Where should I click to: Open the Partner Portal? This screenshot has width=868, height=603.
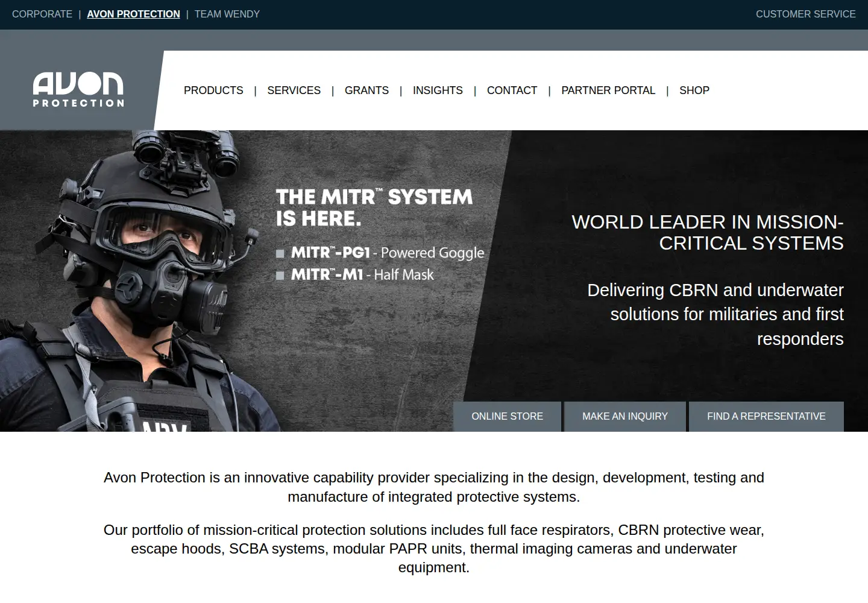(608, 90)
